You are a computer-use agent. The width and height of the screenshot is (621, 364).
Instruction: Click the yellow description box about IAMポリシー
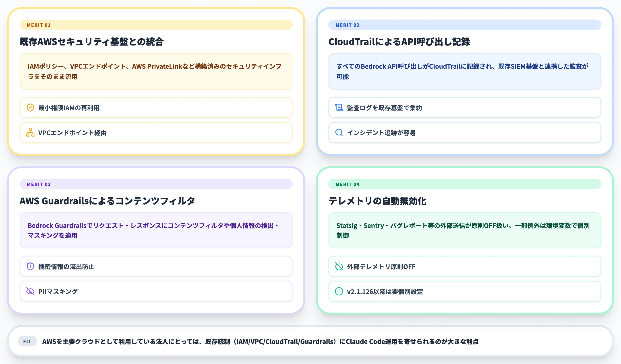[x=156, y=71]
